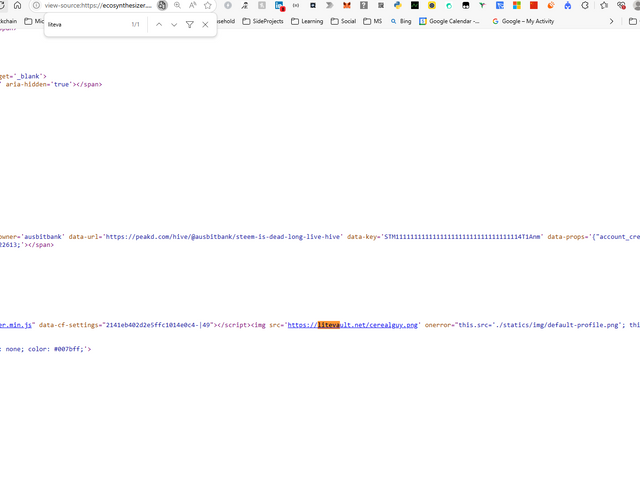Screen dimensions: 640x477
Task: Open the Learning bookmarks folder
Action: [x=307, y=21]
